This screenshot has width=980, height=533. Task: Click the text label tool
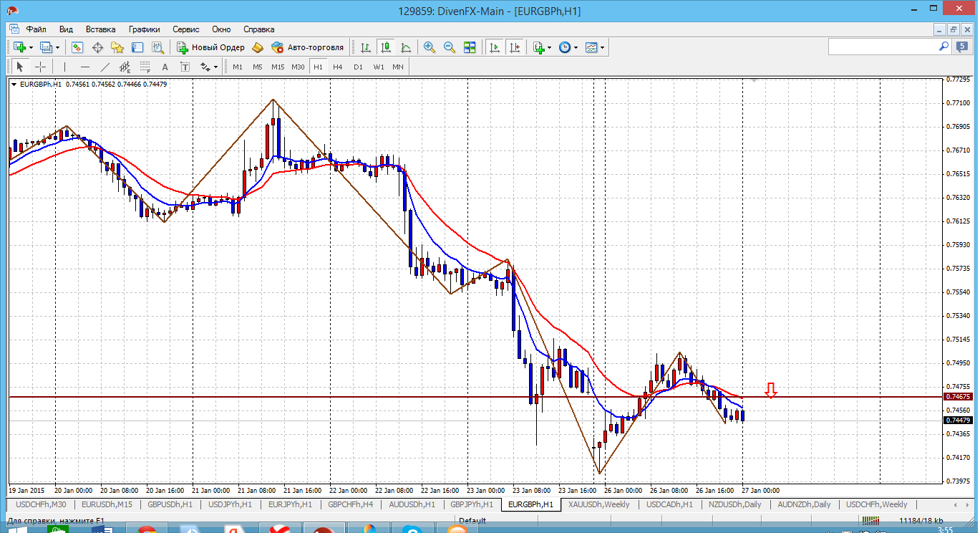point(165,67)
